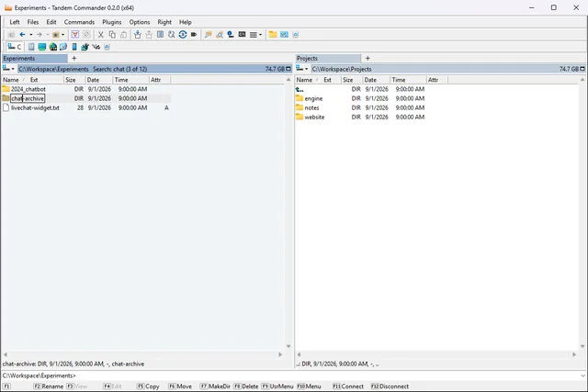Pack files with the blue down-arrow box icon
The width and height of the screenshot is (588, 392).
(138, 35)
